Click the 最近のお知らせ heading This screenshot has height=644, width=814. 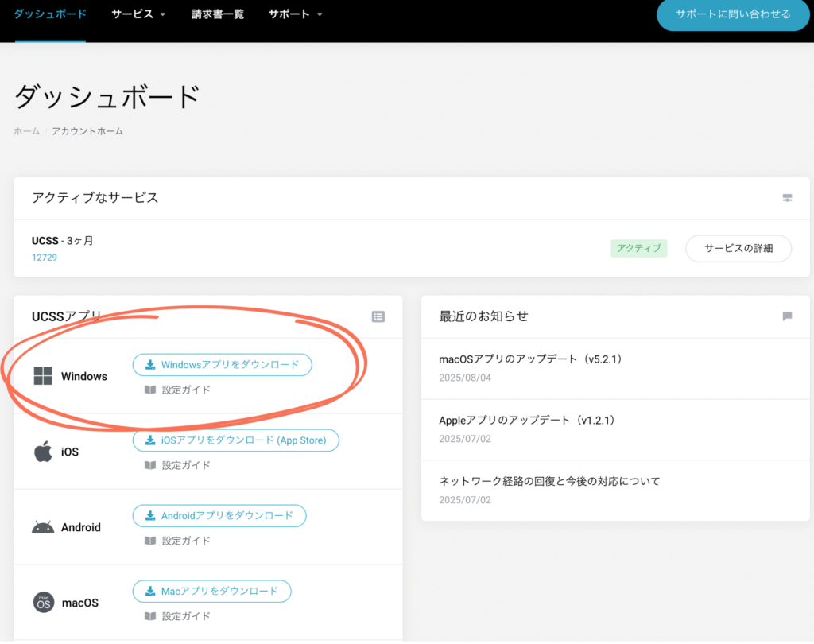pyautogui.click(x=483, y=316)
